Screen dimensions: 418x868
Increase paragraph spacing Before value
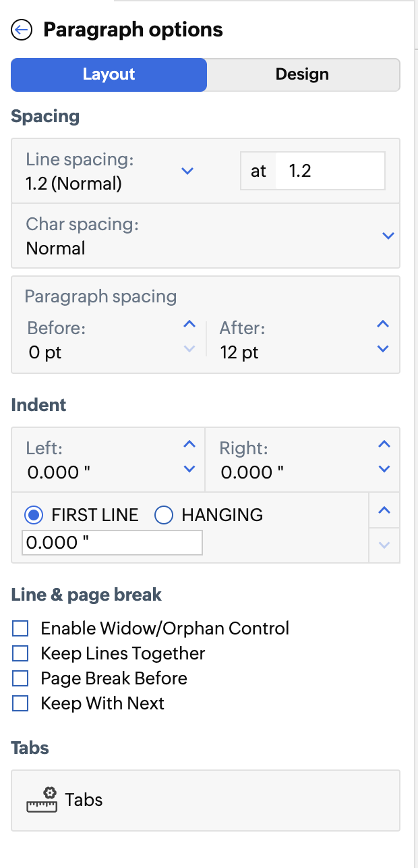click(x=189, y=325)
